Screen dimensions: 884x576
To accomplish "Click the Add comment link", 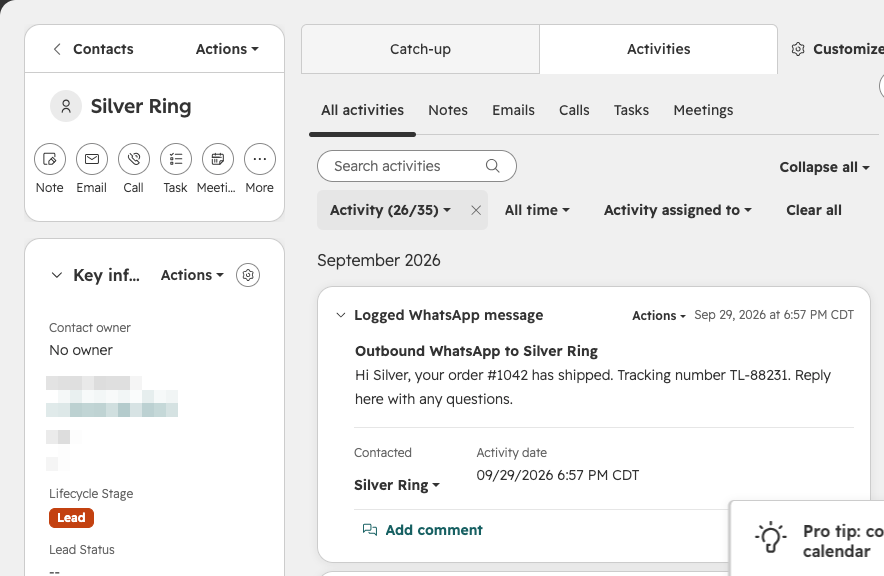I will (434, 530).
